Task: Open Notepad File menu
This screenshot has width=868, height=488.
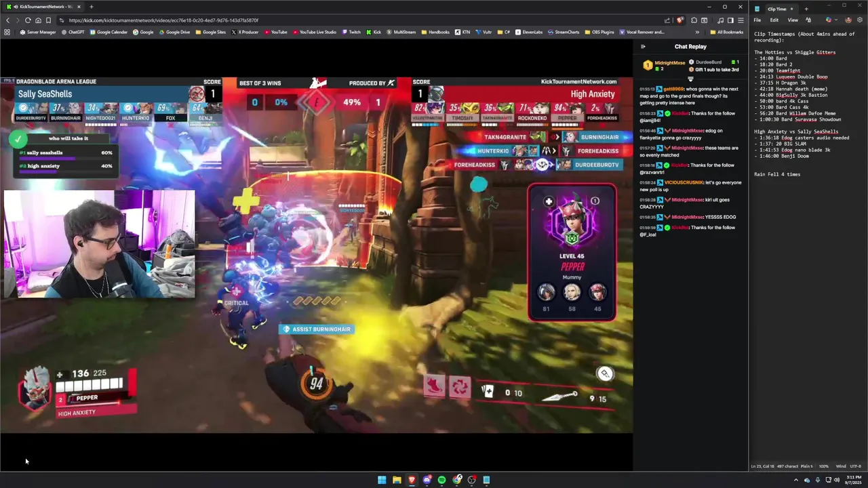Action: pyautogui.click(x=757, y=20)
